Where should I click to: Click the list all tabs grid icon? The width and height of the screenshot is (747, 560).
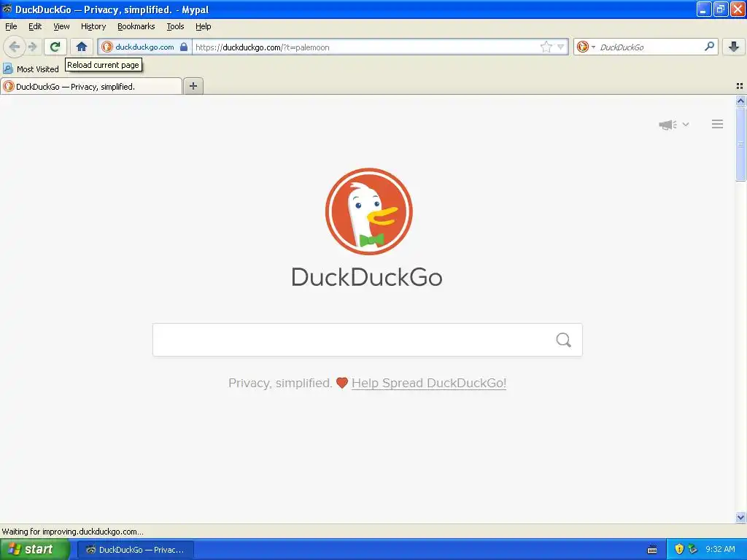pyautogui.click(x=740, y=86)
